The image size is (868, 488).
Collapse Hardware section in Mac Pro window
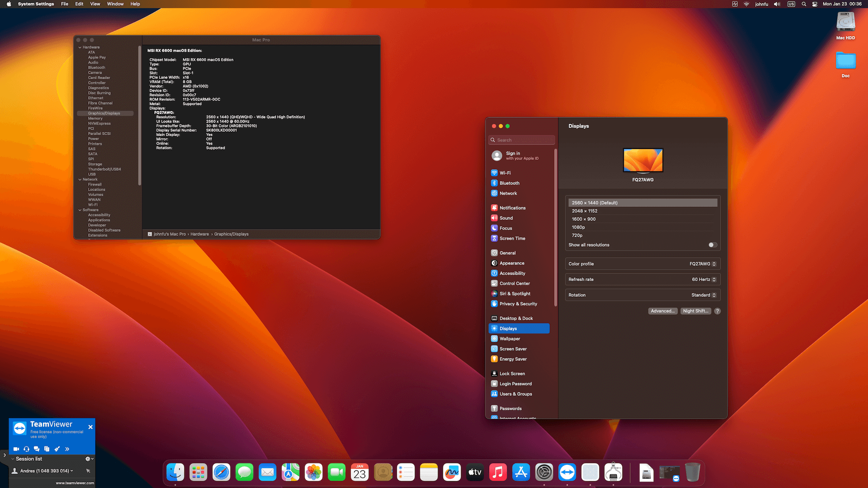80,47
